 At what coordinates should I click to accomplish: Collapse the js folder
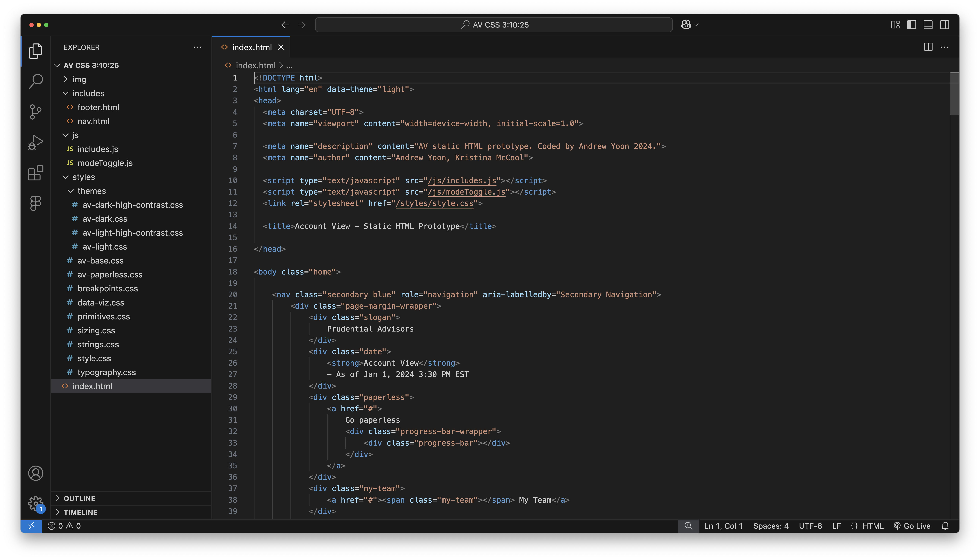[131, 135]
